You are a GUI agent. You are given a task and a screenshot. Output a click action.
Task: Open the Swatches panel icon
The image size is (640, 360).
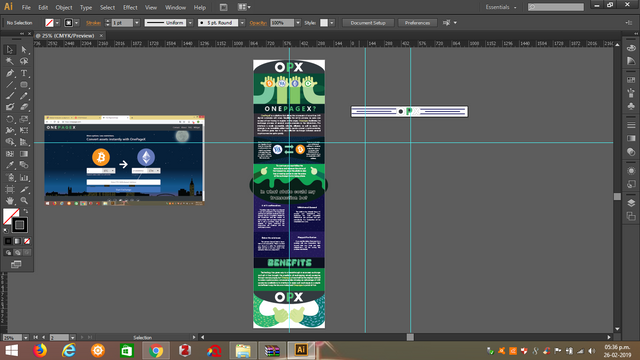click(631, 80)
